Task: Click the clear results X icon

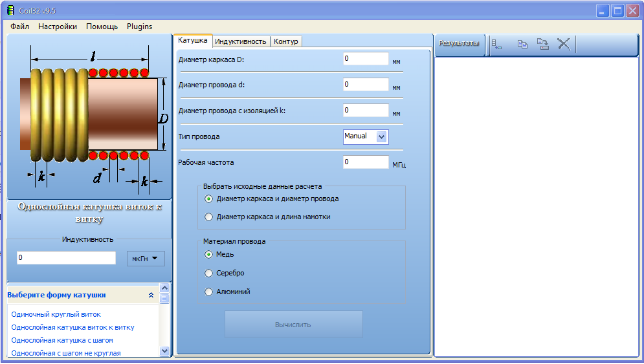Action: click(564, 44)
